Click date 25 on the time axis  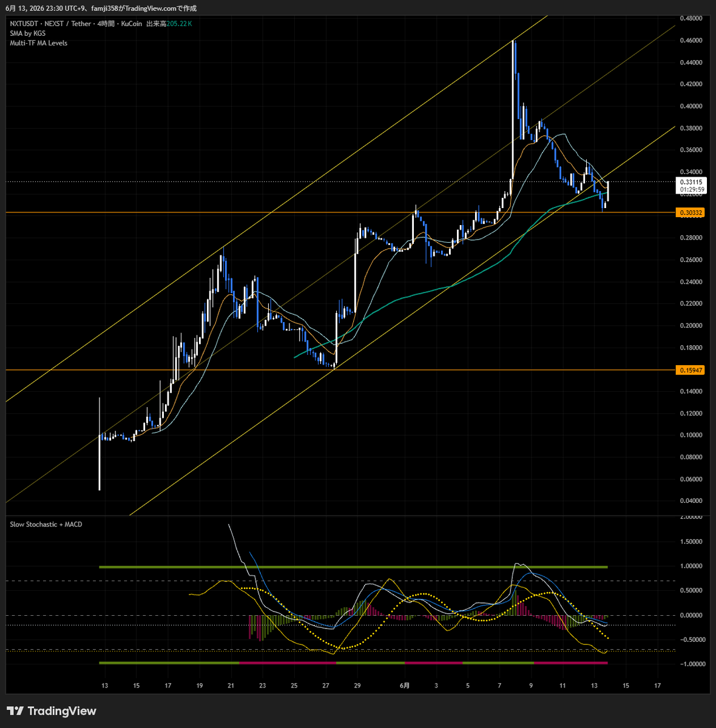294,686
